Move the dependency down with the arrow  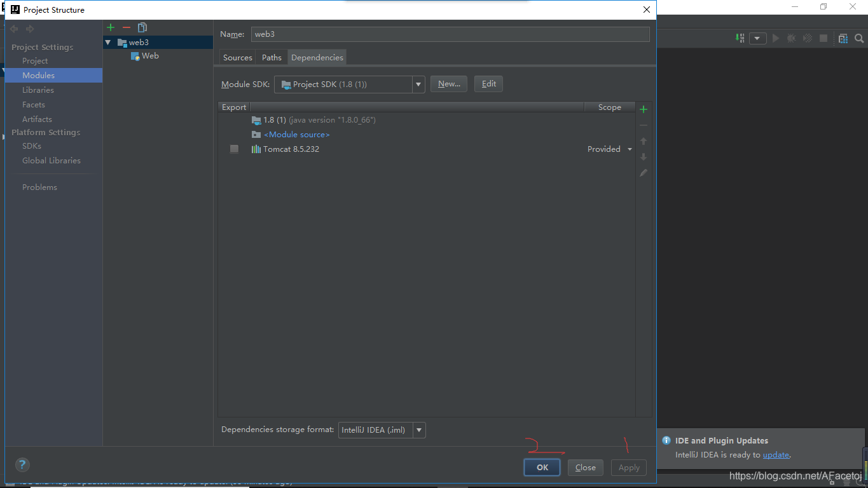pos(644,157)
